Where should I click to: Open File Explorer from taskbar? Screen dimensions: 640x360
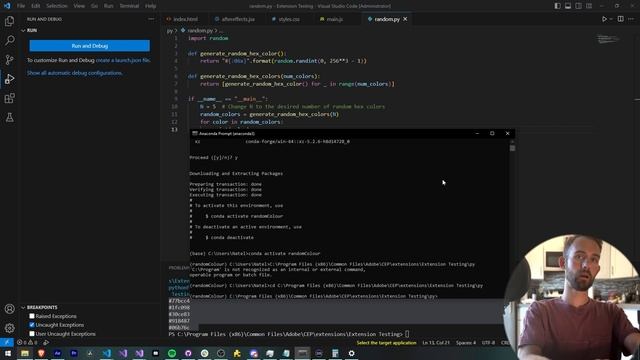25,353
